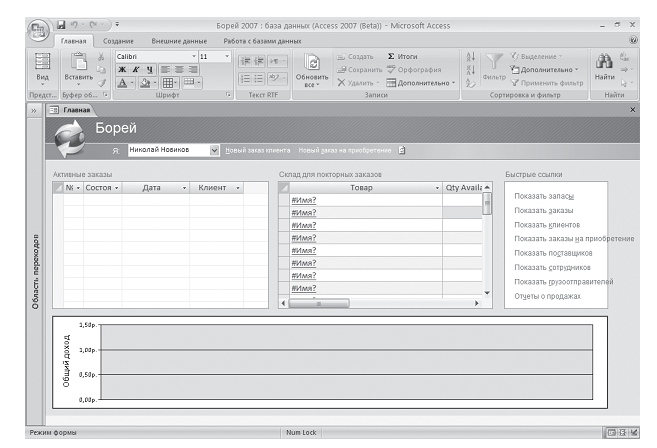Undo with Quick Access toolbar arrow
Viewport: 657px width, 448px height.
(74, 25)
